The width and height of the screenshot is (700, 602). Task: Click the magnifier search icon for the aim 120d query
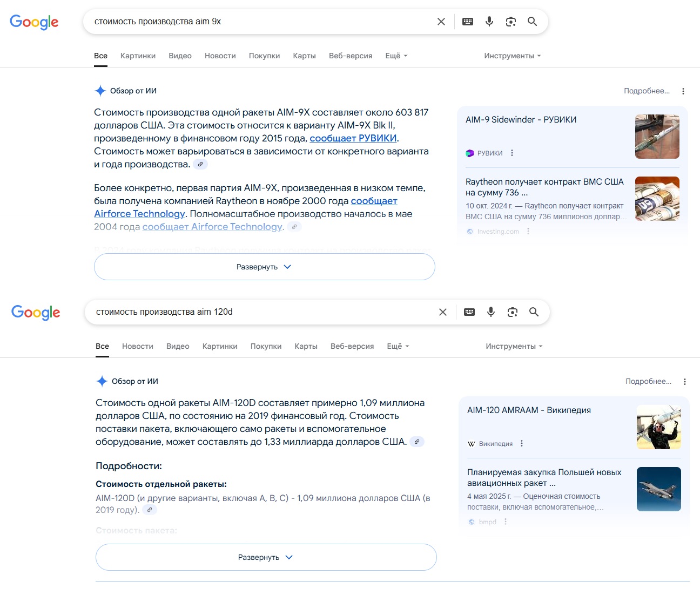pos(534,312)
